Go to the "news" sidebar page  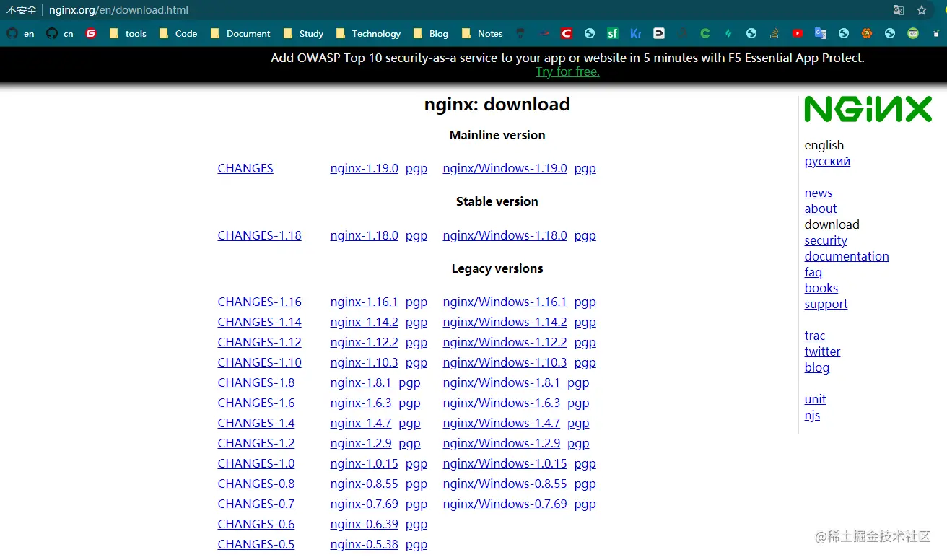(x=819, y=193)
